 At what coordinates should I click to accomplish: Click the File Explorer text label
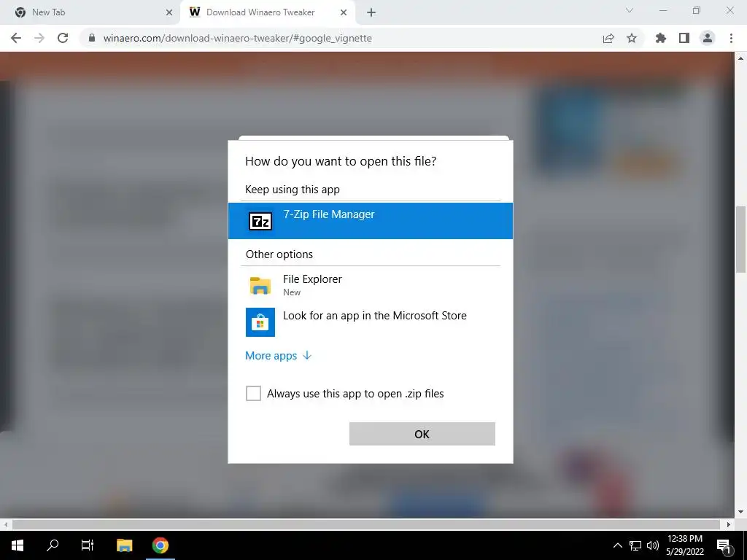(x=312, y=279)
